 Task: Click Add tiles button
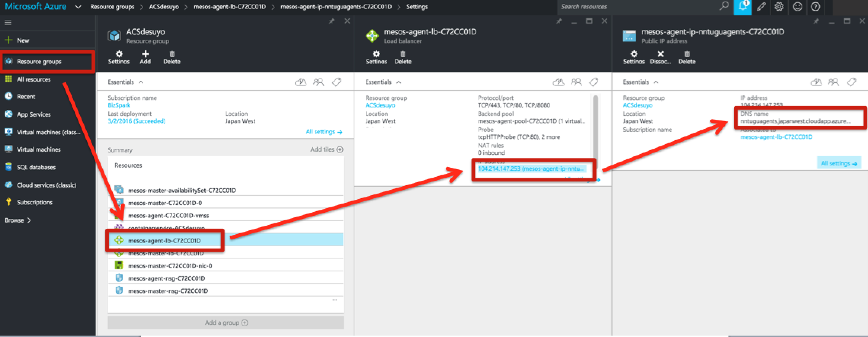pos(327,149)
